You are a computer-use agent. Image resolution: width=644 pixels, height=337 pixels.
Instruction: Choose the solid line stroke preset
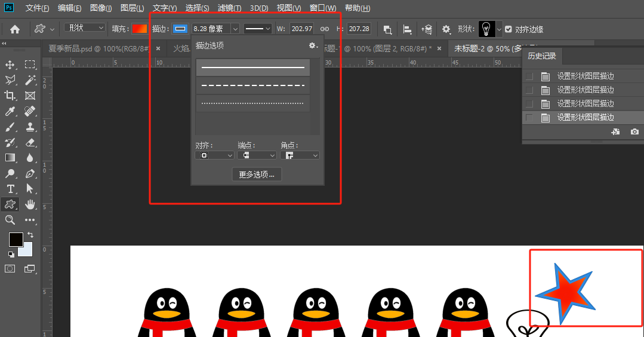click(x=253, y=68)
